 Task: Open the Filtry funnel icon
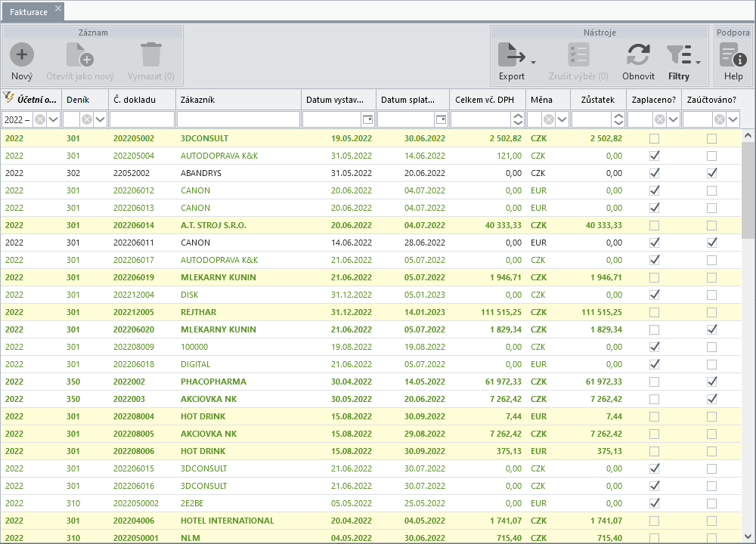coord(679,54)
